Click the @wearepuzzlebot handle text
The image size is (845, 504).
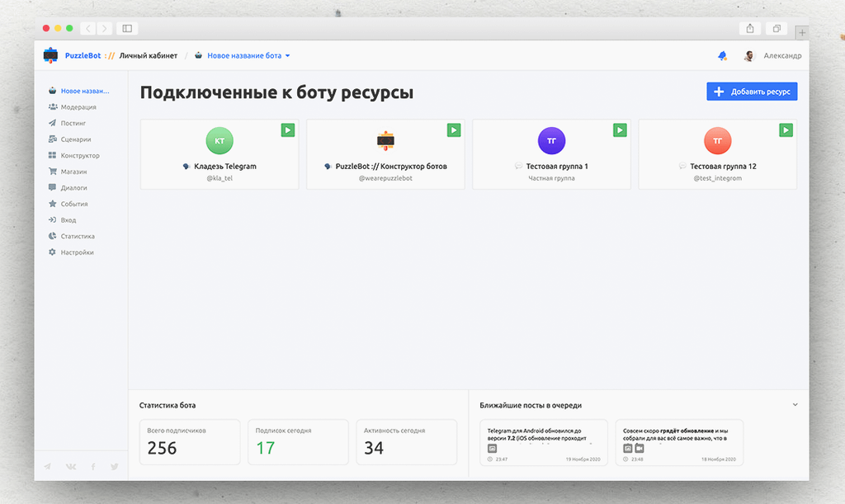(385, 178)
